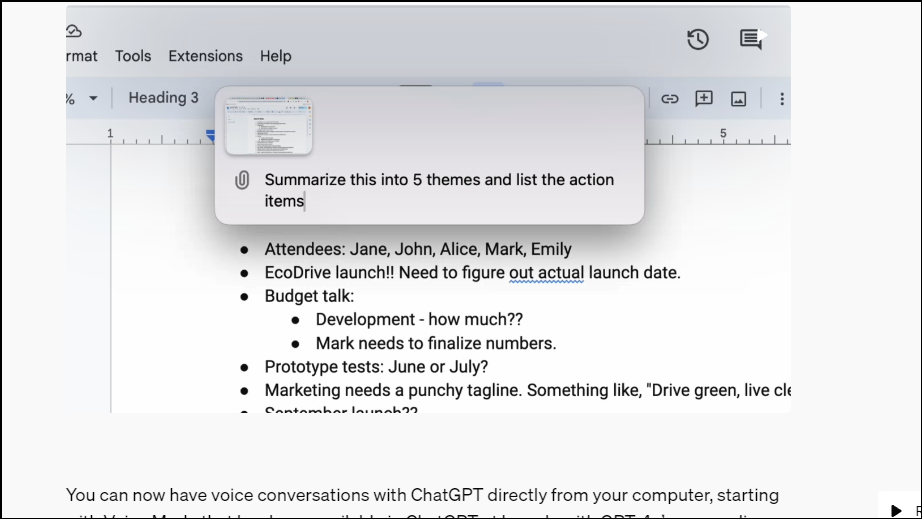This screenshot has height=519, width=922.
Task: Insert an image with the picture icon
Action: coord(739,99)
